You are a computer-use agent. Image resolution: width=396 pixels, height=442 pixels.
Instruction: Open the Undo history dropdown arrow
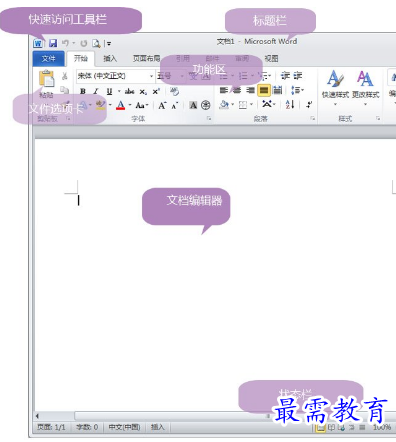pyautogui.click(x=74, y=43)
